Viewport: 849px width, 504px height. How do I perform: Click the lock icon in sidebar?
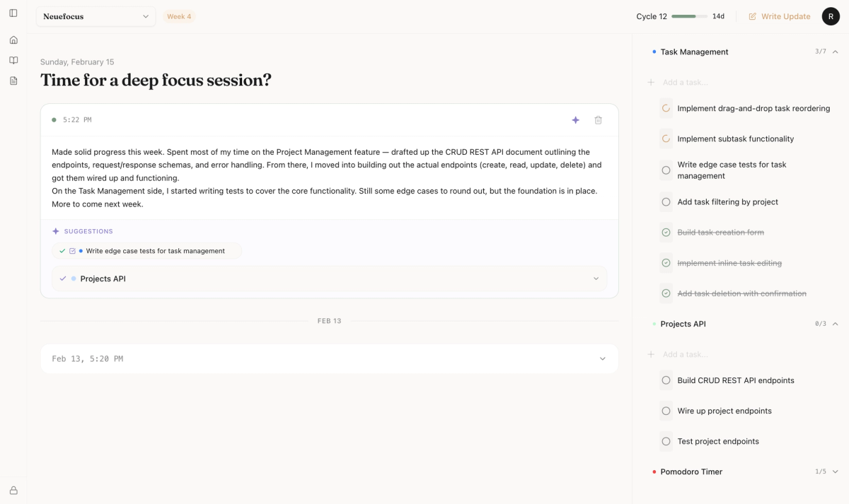[x=13, y=490]
